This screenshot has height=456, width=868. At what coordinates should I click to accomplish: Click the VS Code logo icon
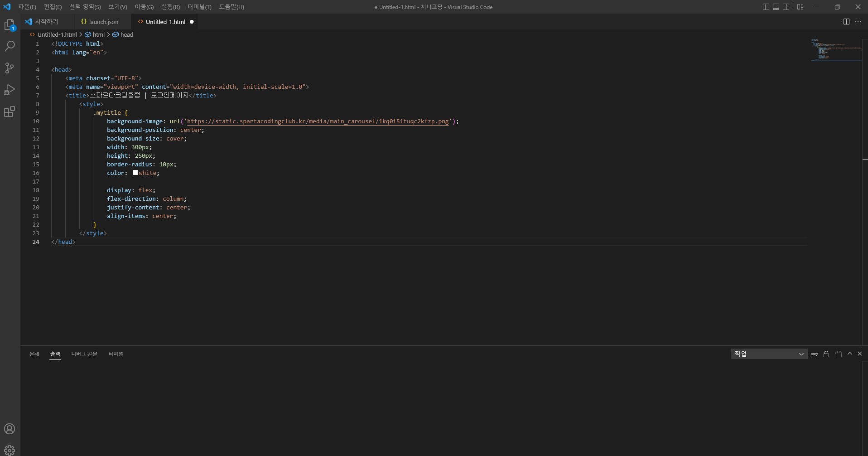[x=7, y=7]
